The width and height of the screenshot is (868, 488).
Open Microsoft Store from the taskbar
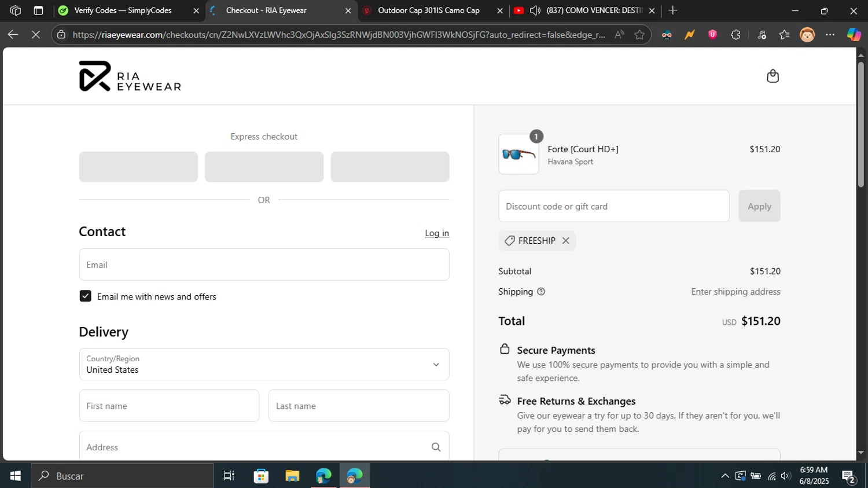coord(261,476)
